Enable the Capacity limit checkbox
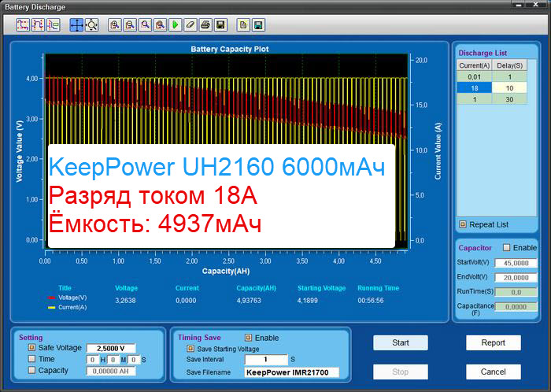This screenshot has height=392, width=551. coord(32,370)
